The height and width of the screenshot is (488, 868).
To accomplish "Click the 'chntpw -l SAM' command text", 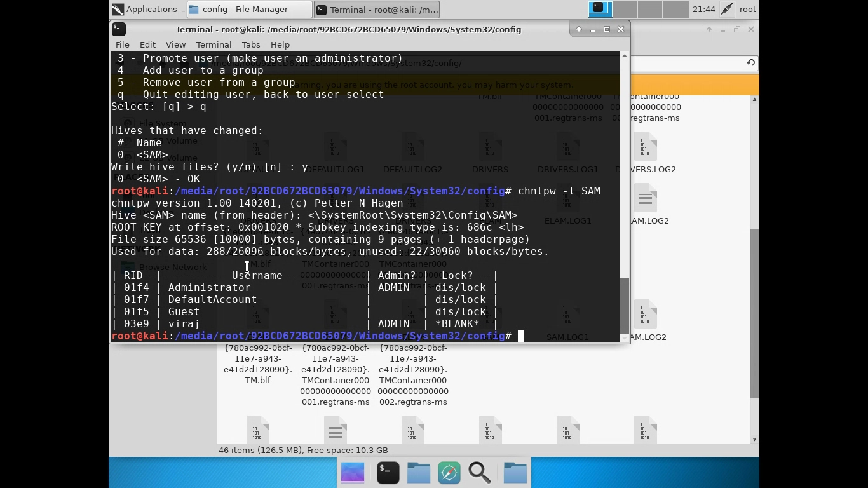I will point(559,191).
